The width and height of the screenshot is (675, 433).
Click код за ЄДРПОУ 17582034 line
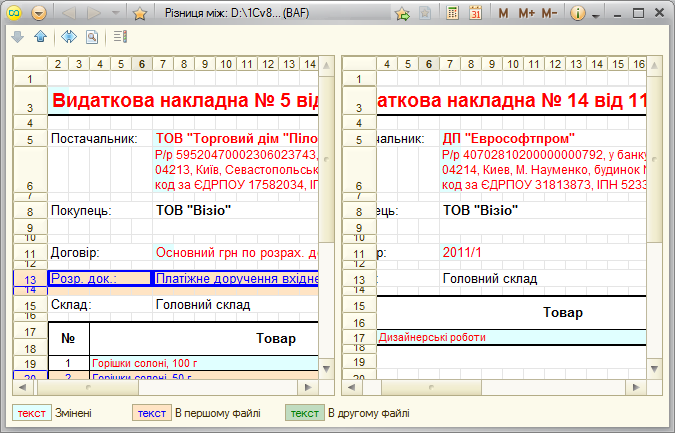pyautogui.click(x=236, y=185)
